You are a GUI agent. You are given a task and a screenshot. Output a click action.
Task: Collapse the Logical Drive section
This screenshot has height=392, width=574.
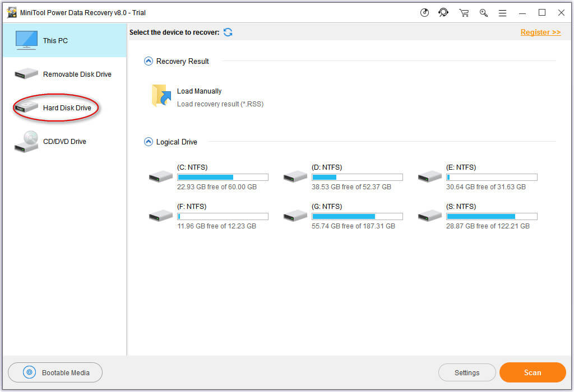click(x=148, y=142)
